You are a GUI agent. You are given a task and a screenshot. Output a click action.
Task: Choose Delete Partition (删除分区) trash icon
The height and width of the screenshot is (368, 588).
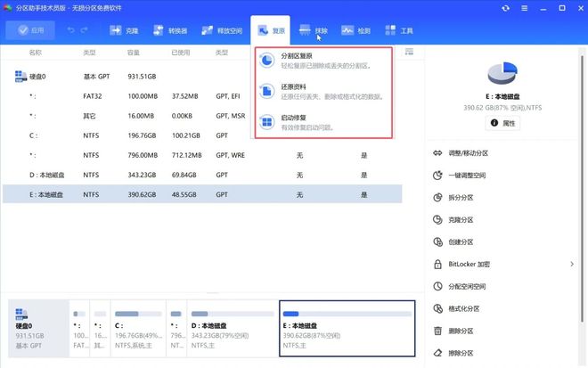pyautogui.click(x=437, y=331)
